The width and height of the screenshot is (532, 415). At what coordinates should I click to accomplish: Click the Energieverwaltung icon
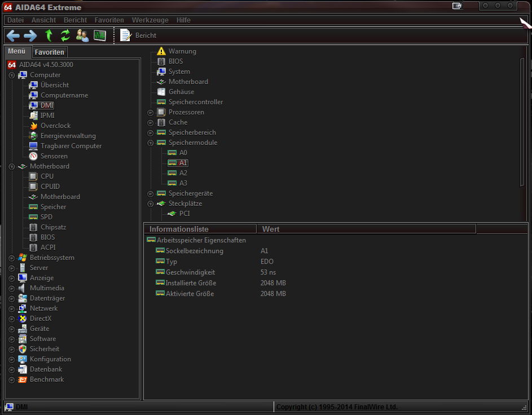point(33,136)
